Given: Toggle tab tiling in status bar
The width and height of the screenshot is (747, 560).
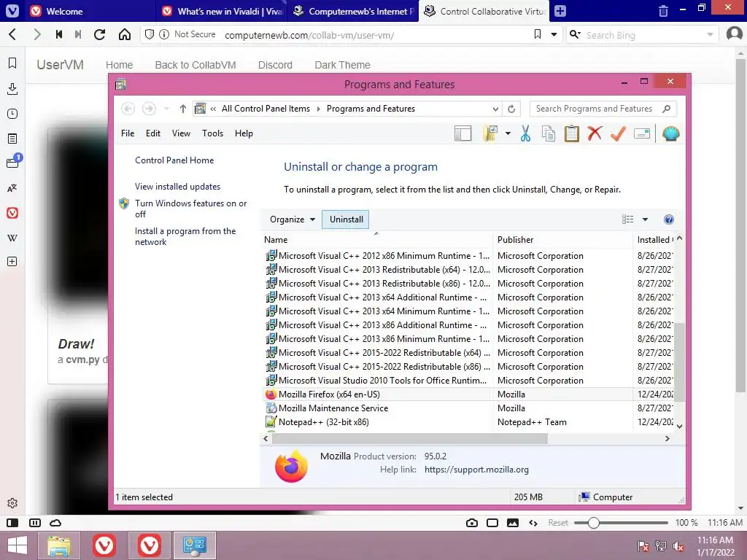Looking at the screenshot, I should coord(492,523).
